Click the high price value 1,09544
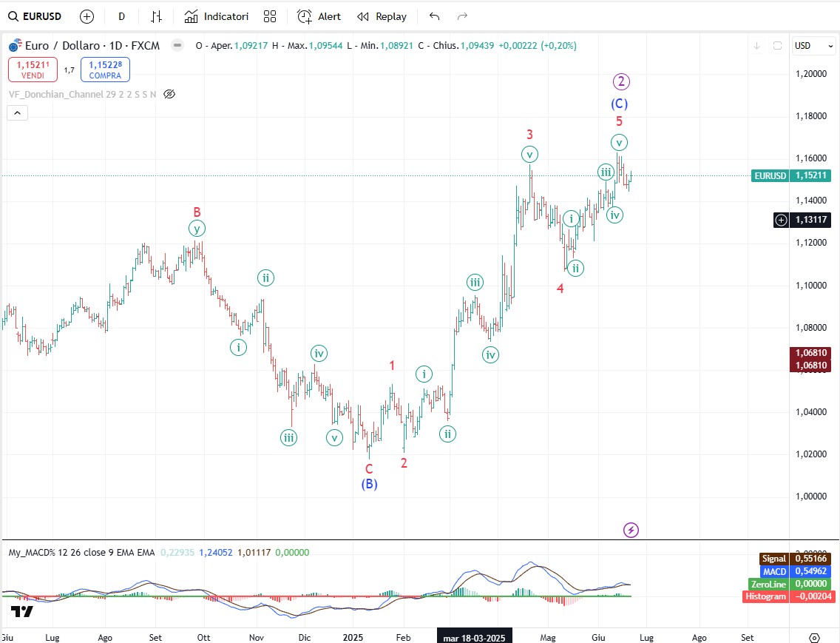The width and height of the screenshot is (840, 643). [325, 46]
